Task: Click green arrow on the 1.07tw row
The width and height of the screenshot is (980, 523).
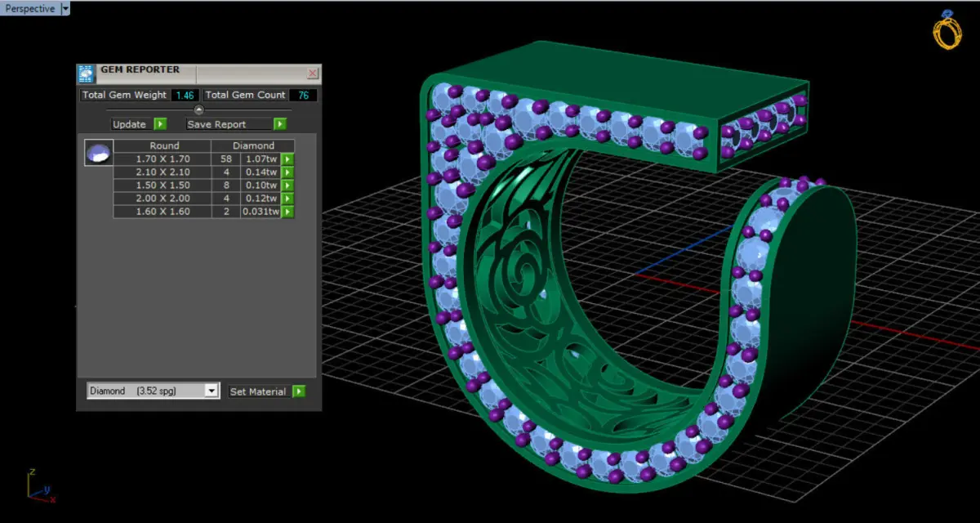Action: [287, 159]
